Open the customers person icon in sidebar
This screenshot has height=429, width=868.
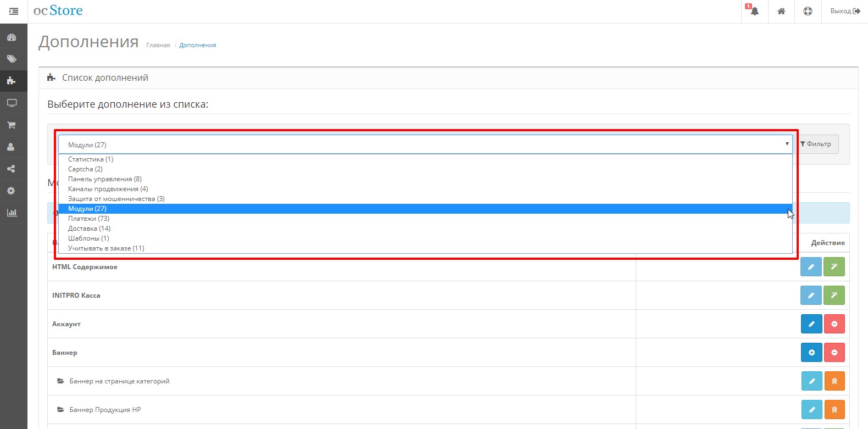click(12, 147)
